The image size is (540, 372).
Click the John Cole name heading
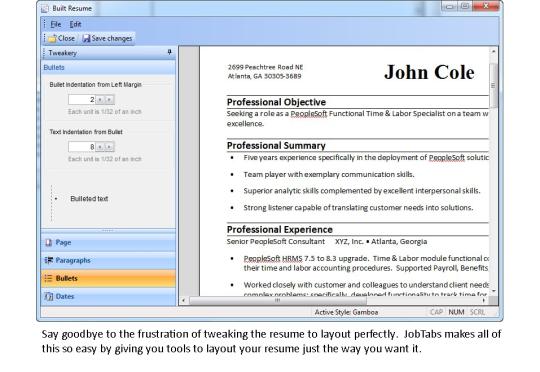[429, 72]
